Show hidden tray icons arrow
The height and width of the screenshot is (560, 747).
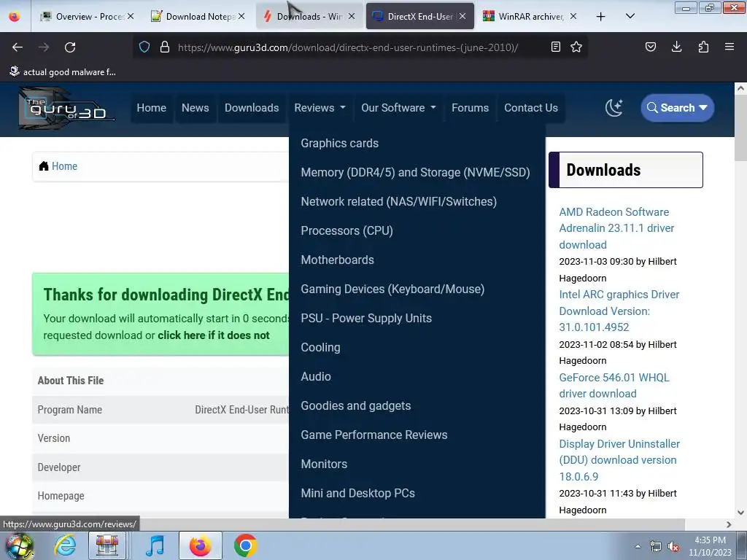tap(638, 547)
